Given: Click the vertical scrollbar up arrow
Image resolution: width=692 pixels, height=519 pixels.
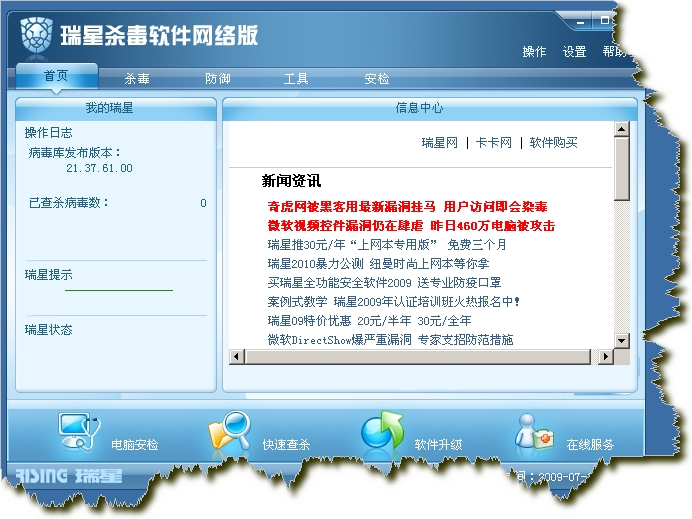Looking at the screenshot, I should (622, 129).
